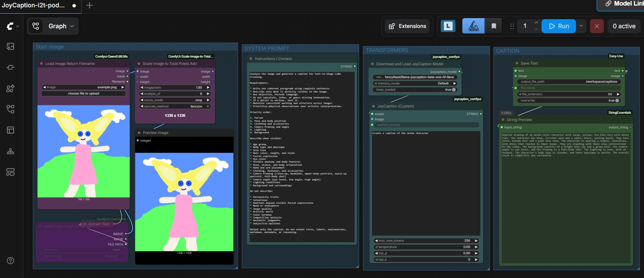Open resize_mode crop dropdown
Viewport: 644px width, 278px height.
tap(175, 100)
